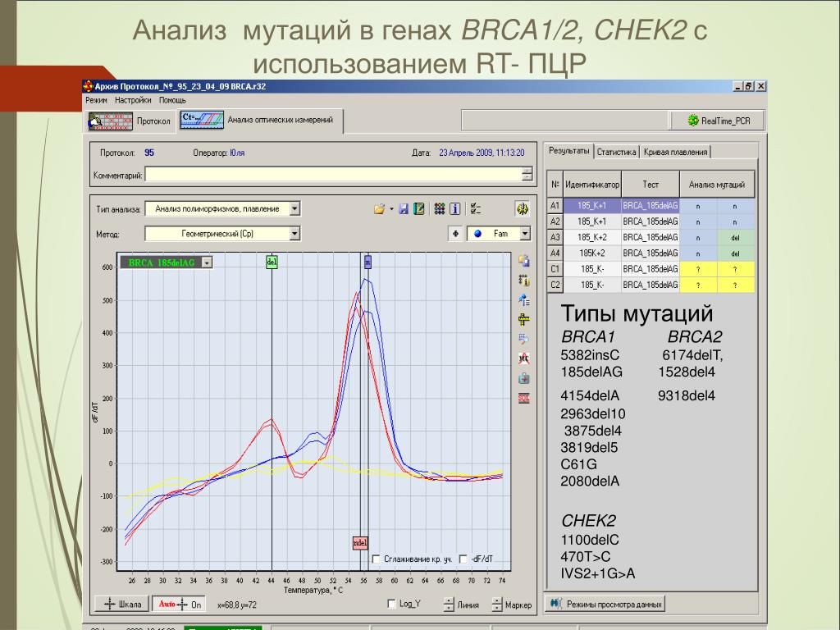Screen dimensions: 840x630
Task: Click the sample info list icon beside chart
Action: tap(524, 281)
